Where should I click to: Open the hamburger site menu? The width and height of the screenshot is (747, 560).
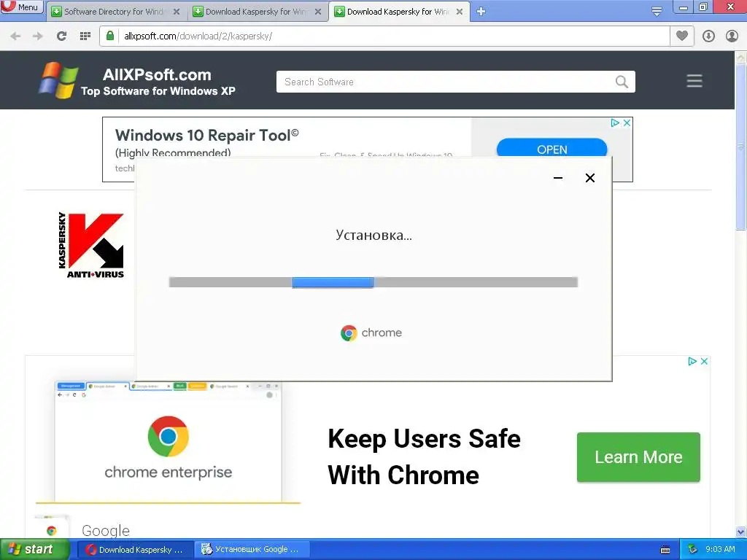click(694, 81)
